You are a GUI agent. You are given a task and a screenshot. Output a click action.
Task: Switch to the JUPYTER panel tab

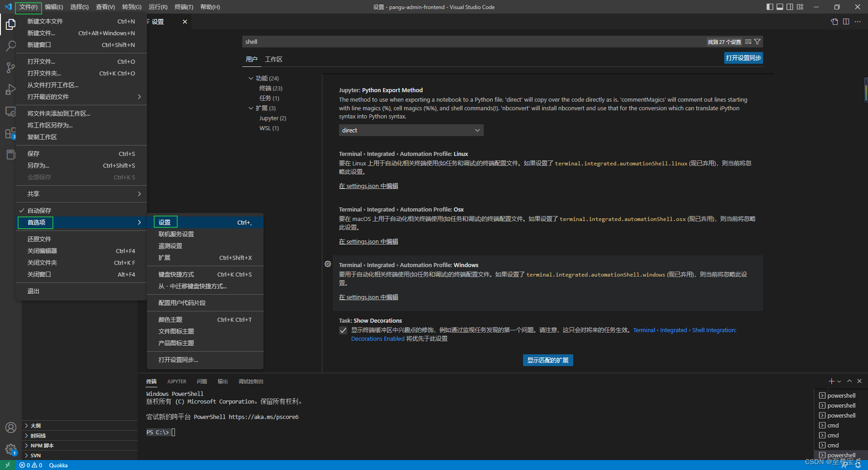pyautogui.click(x=176, y=381)
